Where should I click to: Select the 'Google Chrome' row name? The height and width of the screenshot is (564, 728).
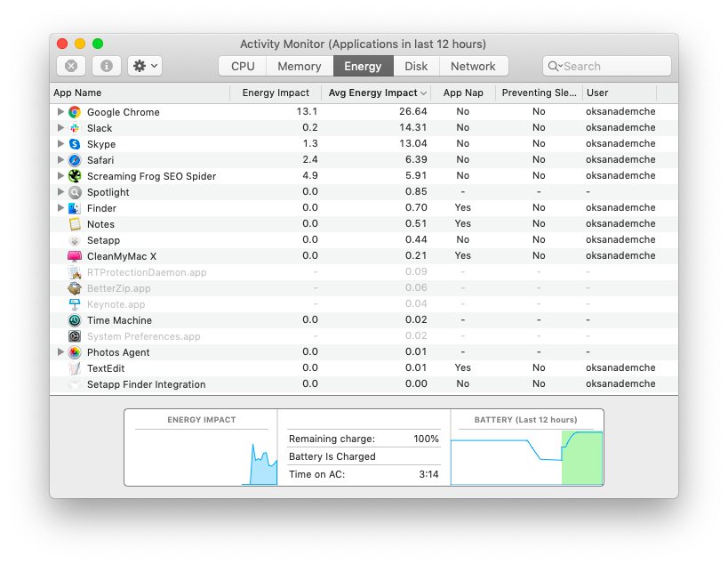point(124,112)
